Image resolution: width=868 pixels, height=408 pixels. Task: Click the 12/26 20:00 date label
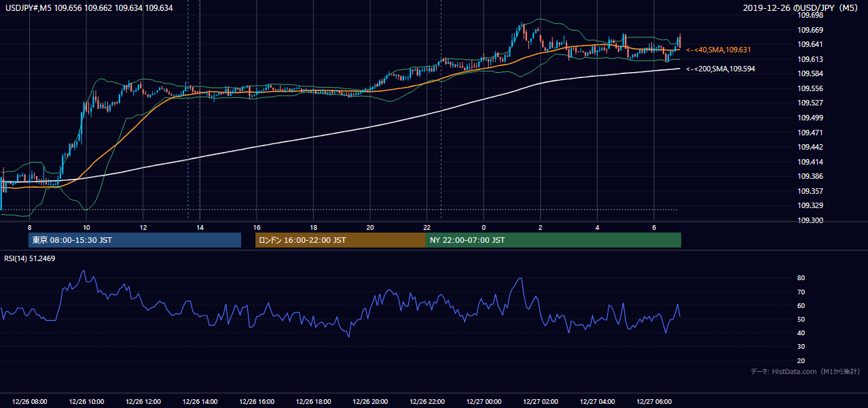[x=370, y=402]
